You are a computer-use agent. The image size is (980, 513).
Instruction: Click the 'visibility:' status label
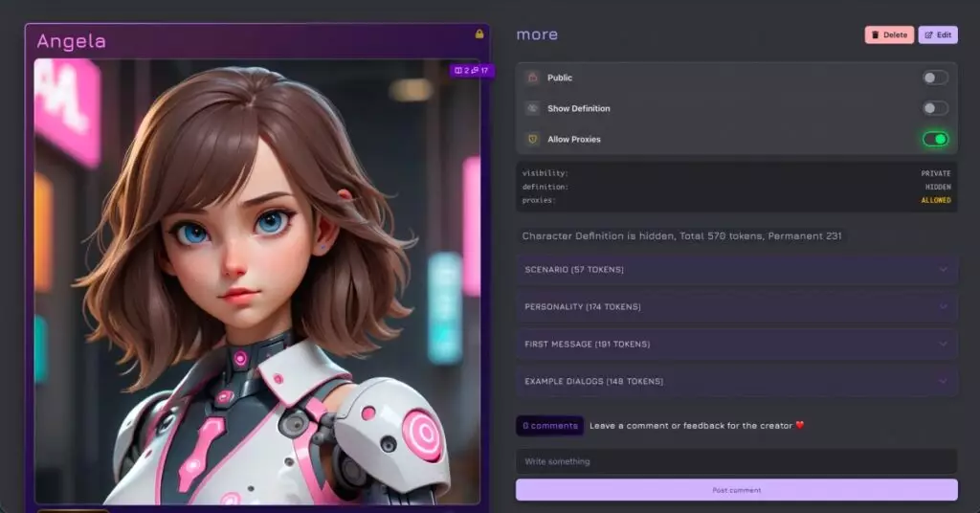(x=545, y=173)
